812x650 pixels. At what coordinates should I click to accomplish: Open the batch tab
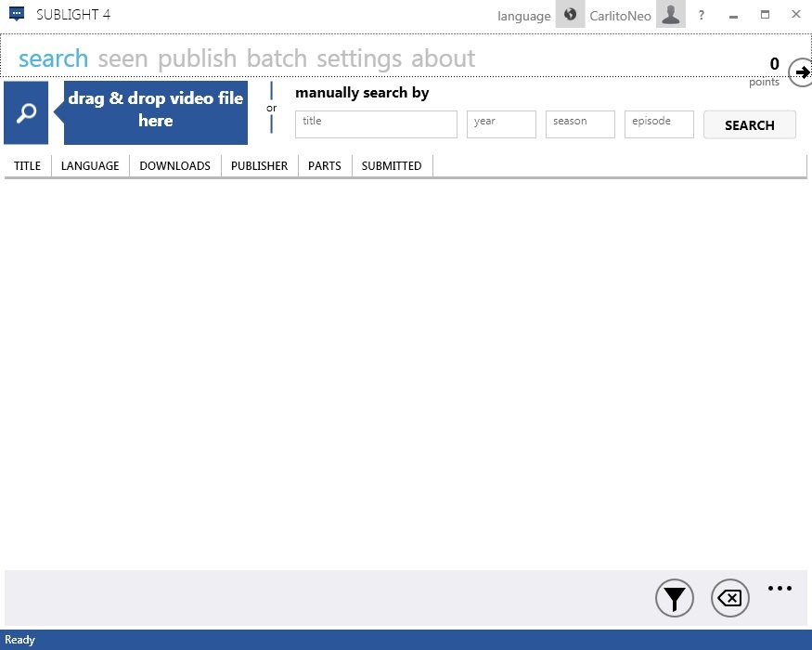[277, 58]
